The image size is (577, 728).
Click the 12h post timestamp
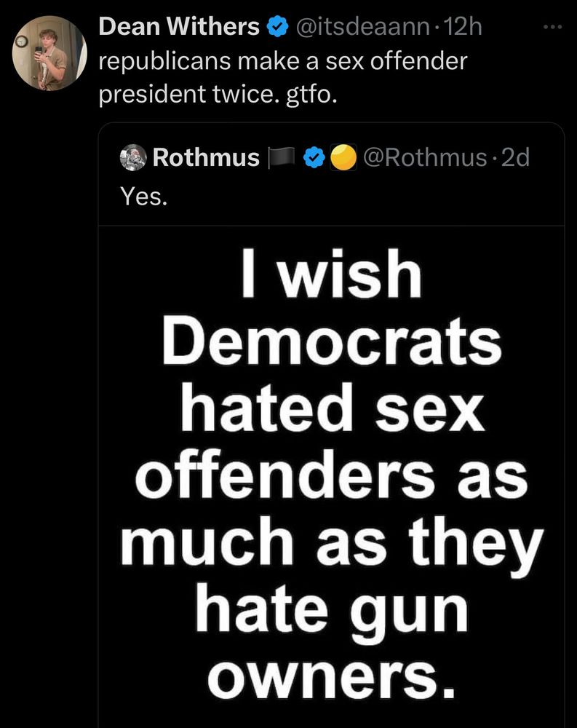(x=463, y=26)
